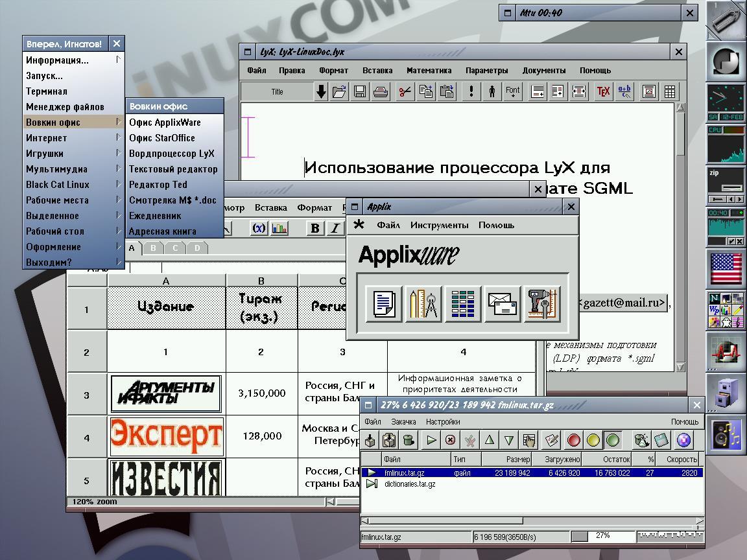Open LyX Математика menu
The width and height of the screenshot is (747, 560).
429,70
